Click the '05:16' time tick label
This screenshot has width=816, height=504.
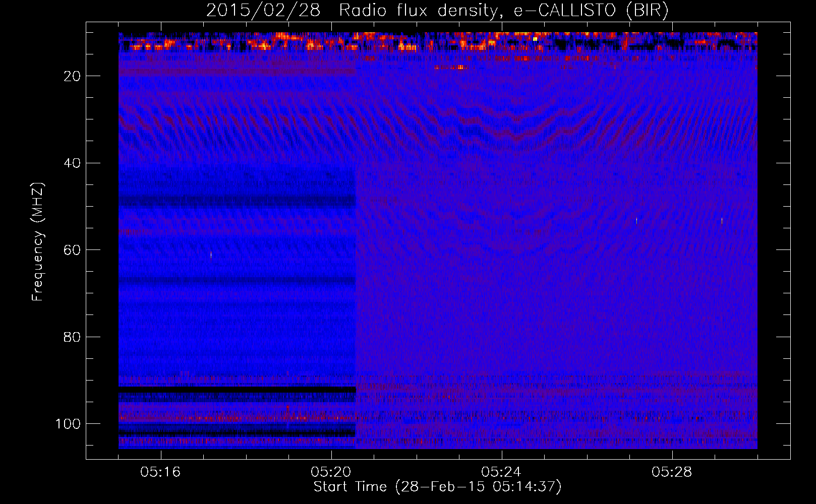(x=160, y=472)
